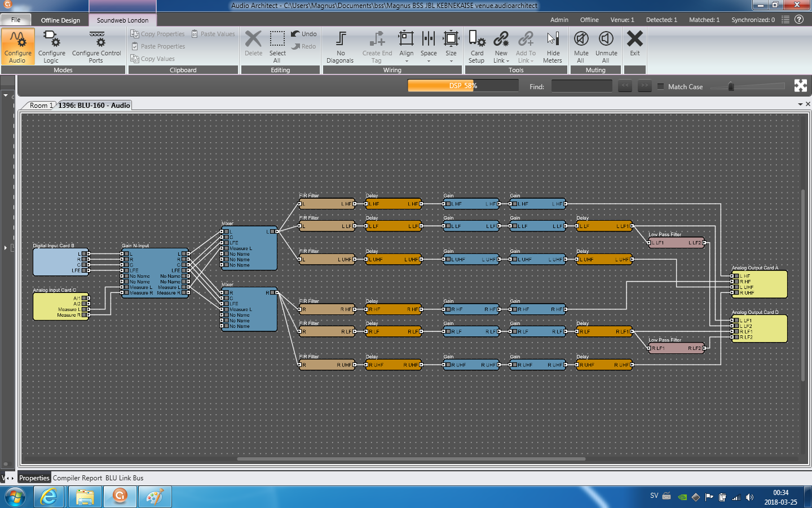Open Internet Explorer from the taskbar
Image resolution: width=812 pixels, height=508 pixels.
point(49,497)
